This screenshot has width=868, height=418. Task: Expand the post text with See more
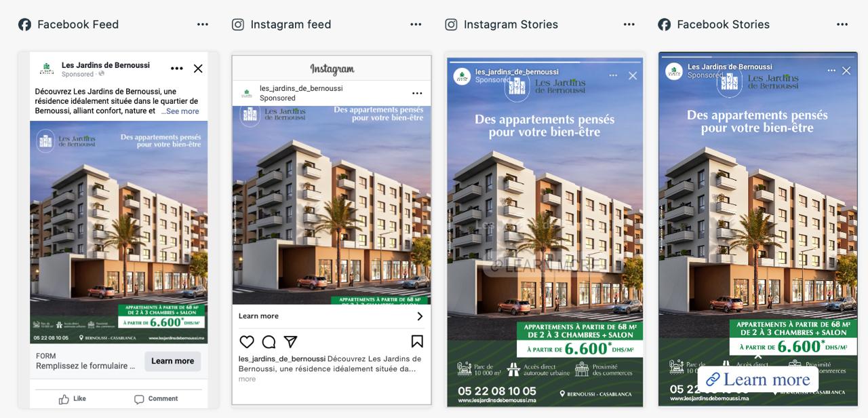tap(182, 111)
